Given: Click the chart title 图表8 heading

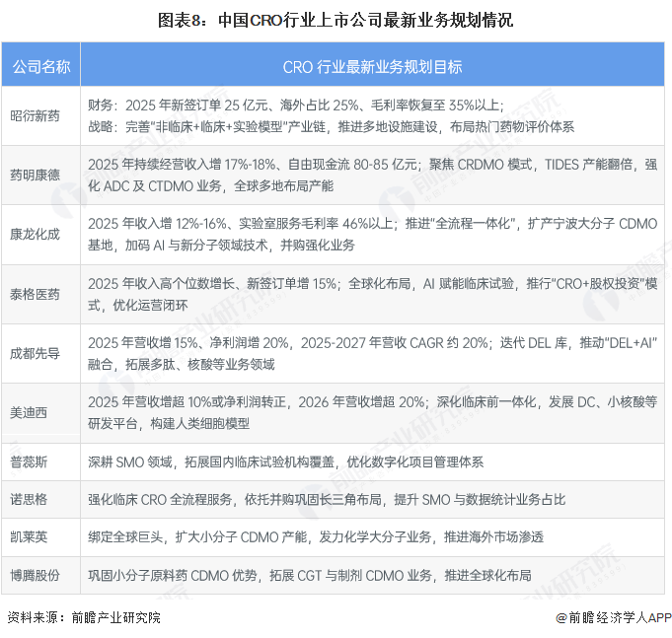Looking at the screenshot, I should tap(336, 19).
